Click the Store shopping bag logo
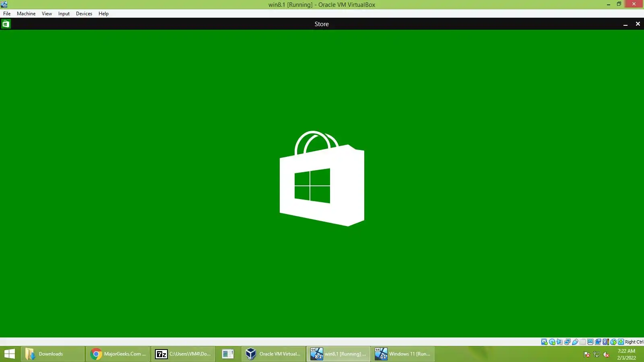This screenshot has width=644, height=362. click(322, 178)
